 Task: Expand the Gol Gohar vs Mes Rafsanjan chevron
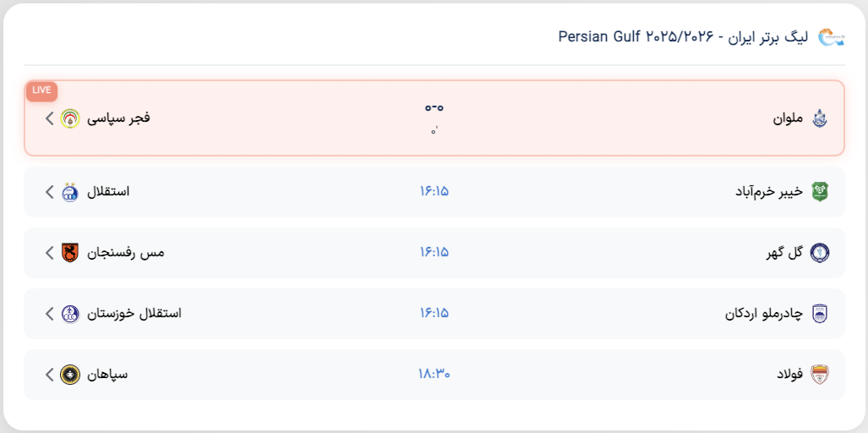49,252
